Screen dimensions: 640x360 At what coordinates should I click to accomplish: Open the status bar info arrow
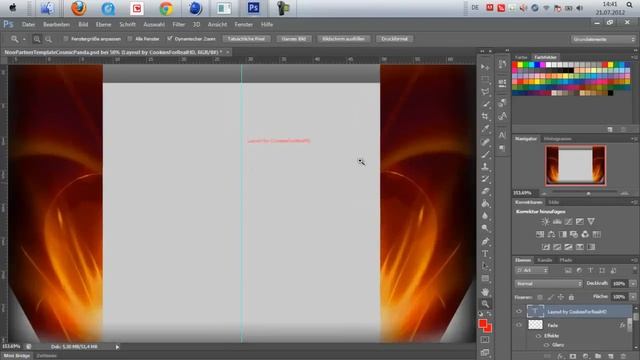click(x=117, y=347)
